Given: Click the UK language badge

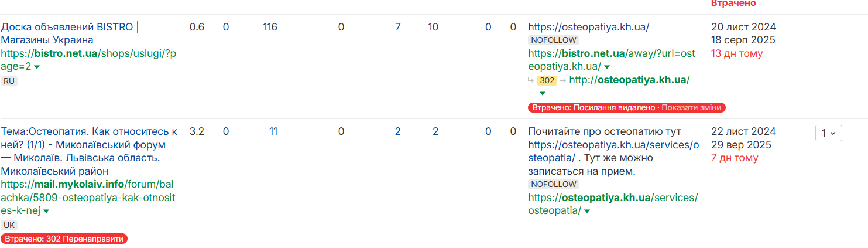Looking at the screenshot, I should coord(9,225).
